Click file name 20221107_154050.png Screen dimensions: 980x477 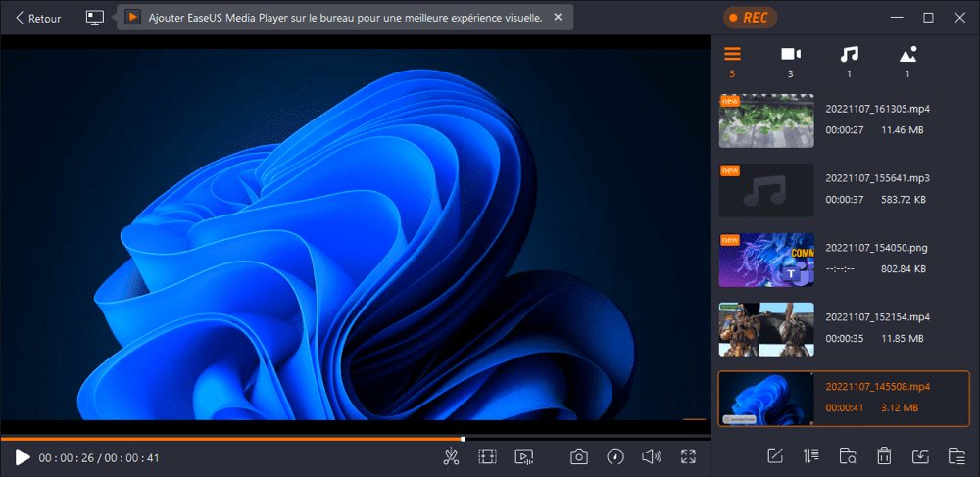point(876,247)
